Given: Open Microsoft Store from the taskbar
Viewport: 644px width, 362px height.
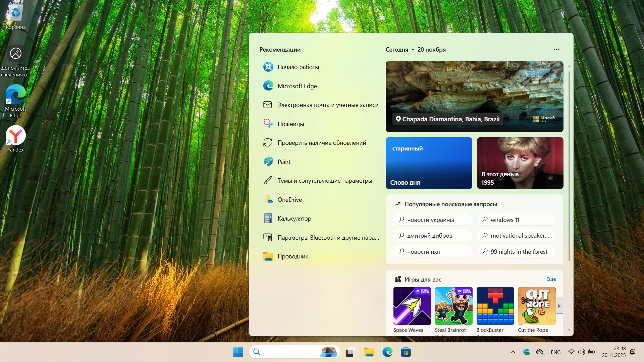Looking at the screenshot, I should [406, 352].
